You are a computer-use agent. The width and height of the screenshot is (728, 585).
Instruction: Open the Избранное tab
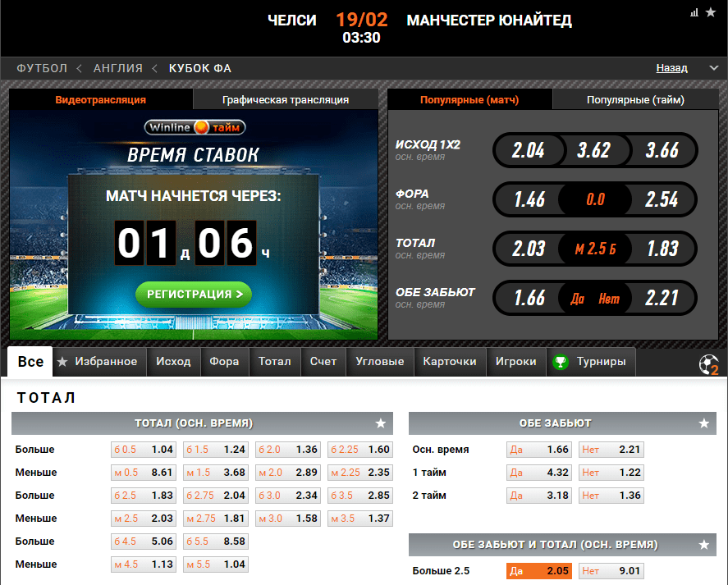[100, 361]
